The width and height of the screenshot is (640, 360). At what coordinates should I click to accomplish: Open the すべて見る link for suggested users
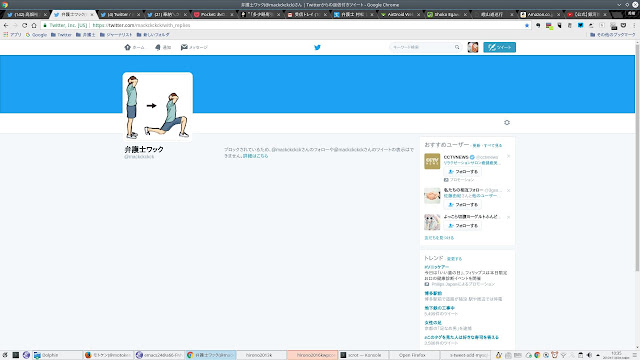(493, 146)
